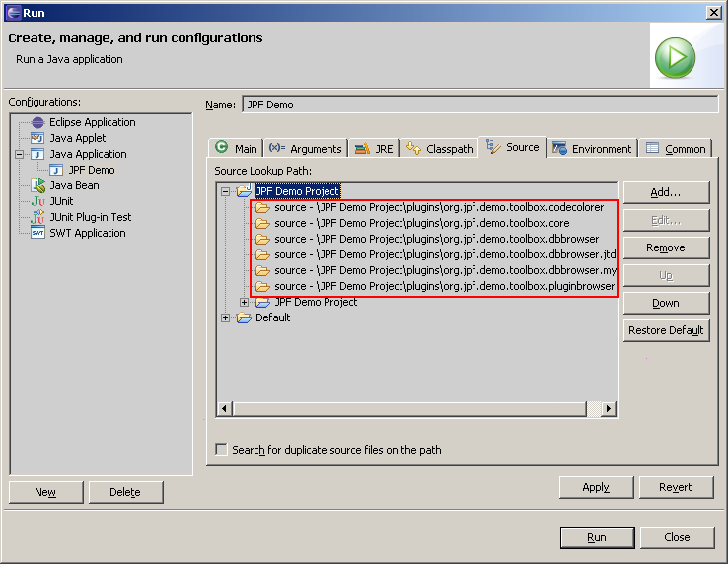This screenshot has height=564, width=728.
Task: Click folder icon for toolbox.codecolorer source
Action: pyautogui.click(x=262, y=207)
